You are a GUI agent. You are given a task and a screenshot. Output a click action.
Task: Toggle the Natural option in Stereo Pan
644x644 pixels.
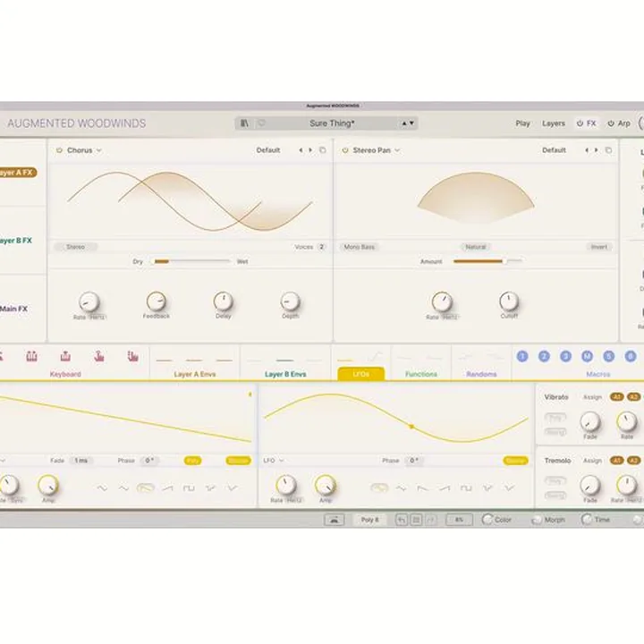click(476, 247)
